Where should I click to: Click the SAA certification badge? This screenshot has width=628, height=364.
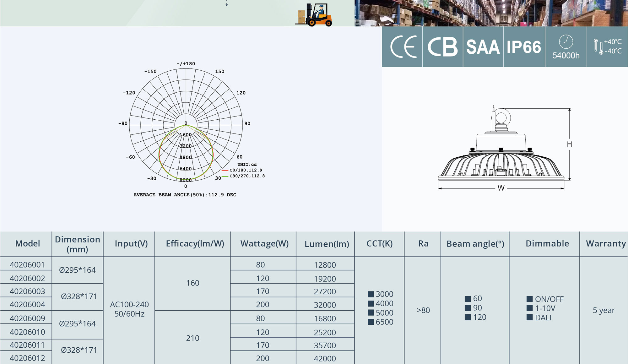[483, 47]
